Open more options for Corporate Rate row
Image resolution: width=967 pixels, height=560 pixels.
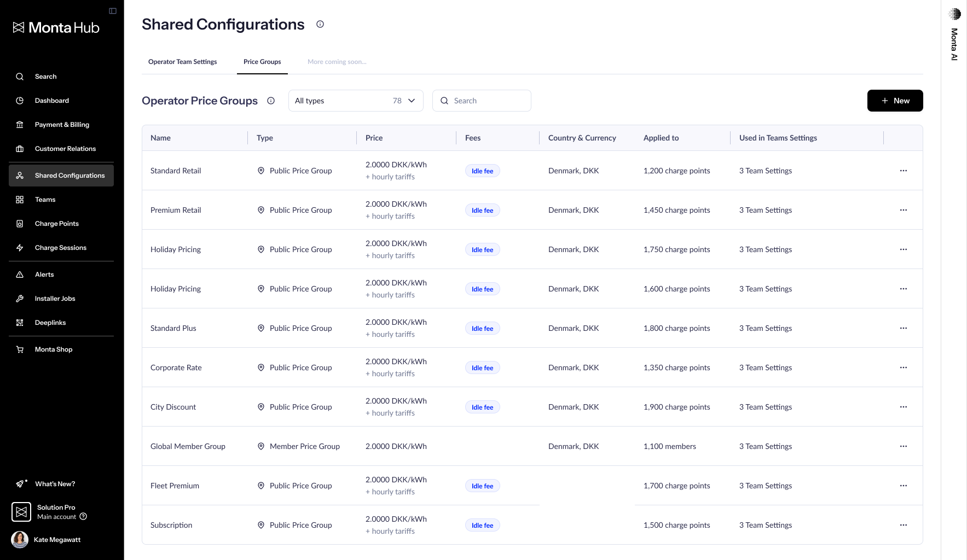[x=904, y=367]
